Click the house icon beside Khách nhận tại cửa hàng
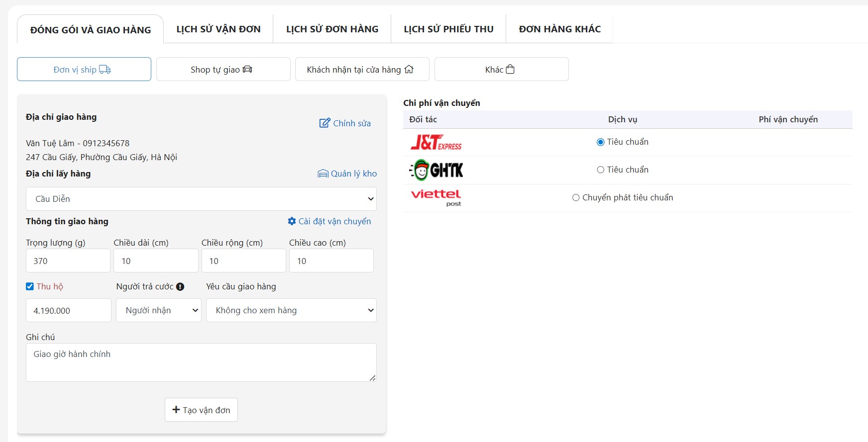 pos(409,70)
